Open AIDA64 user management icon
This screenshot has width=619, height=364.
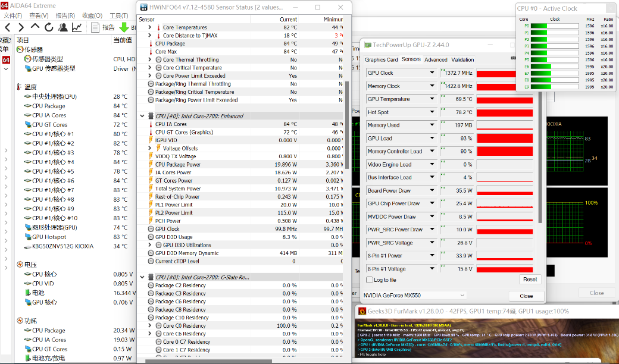62,27
